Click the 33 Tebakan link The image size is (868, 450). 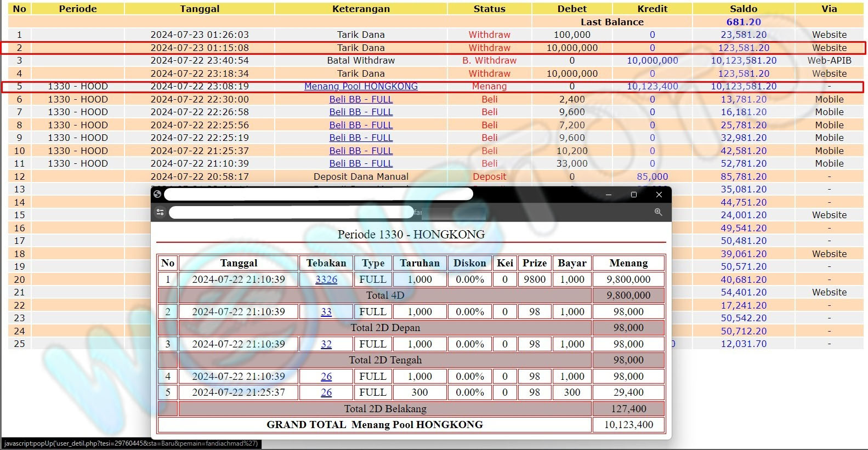tap(326, 312)
